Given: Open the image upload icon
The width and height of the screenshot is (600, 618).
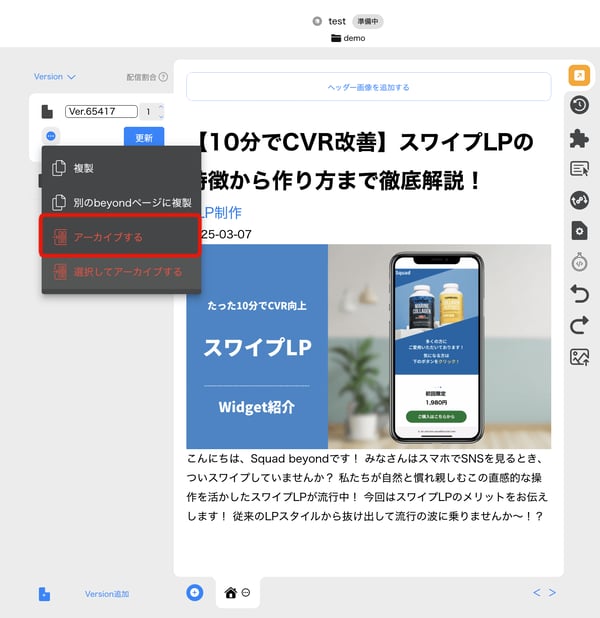Looking at the screenshot, I should [x=578, y=357].
